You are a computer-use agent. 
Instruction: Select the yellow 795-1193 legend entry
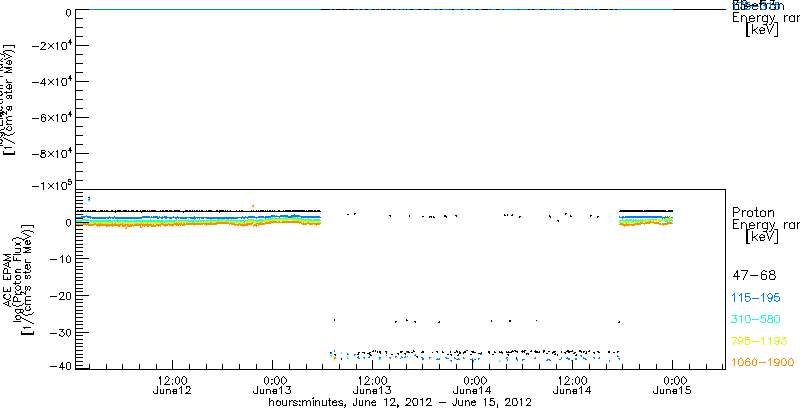760,341
